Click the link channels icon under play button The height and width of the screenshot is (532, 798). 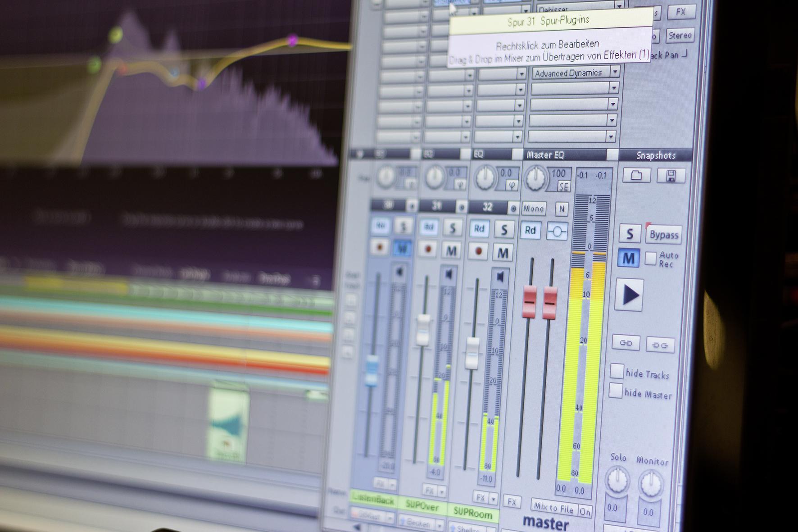click(626, 343)
